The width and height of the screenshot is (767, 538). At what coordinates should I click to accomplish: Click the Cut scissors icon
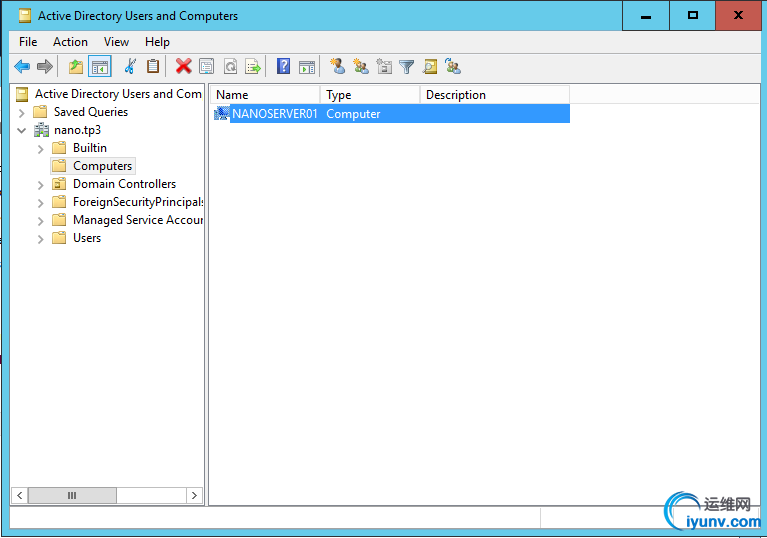click(130, 66)
